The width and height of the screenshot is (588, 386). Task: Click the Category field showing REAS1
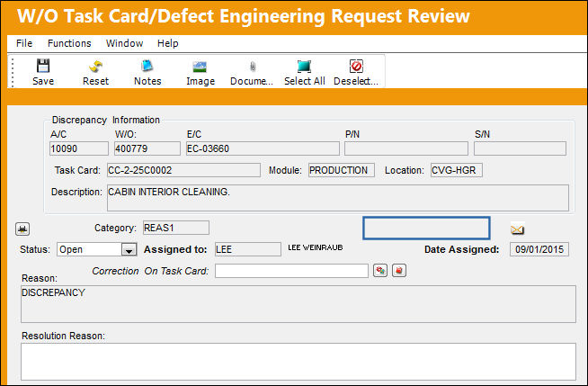pyautogui.click(x=176, y=228)
